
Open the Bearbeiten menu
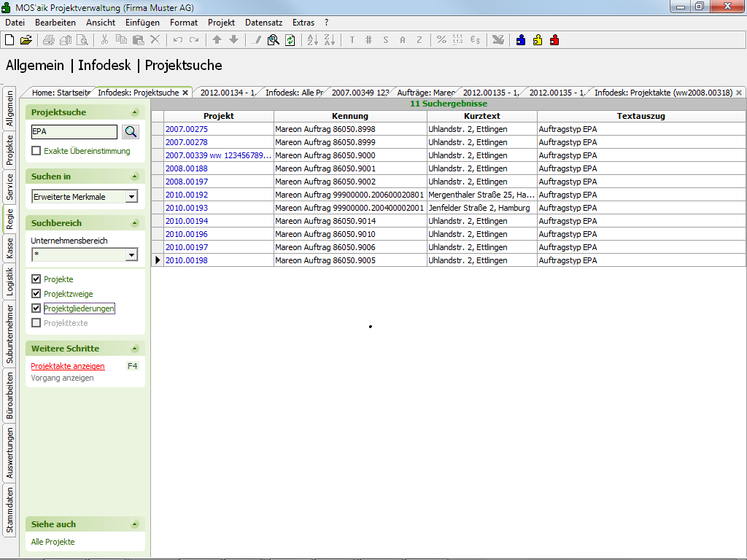(x=55, y=23)
